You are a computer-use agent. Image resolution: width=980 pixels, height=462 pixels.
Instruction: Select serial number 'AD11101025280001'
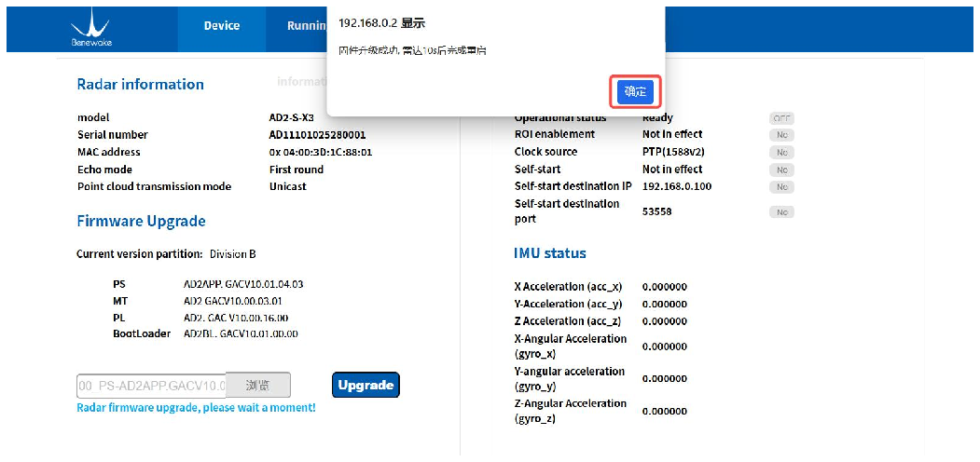[x=318, y=135]
